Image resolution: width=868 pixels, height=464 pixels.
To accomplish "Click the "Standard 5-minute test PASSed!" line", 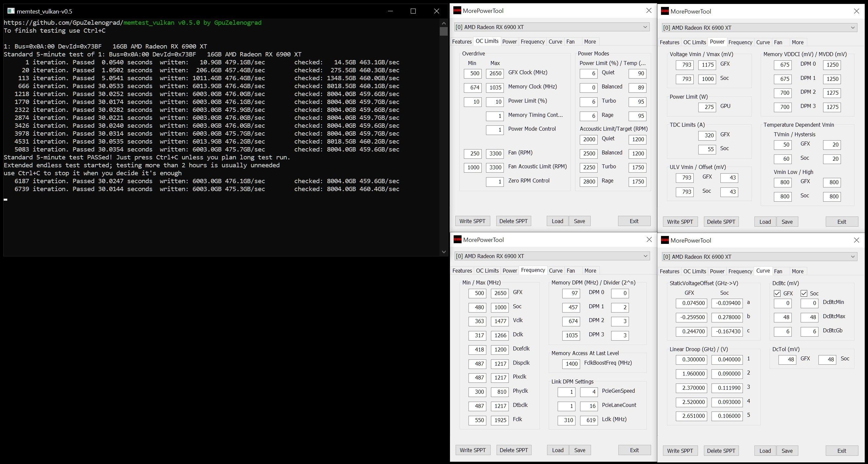I will click(147, 157).
